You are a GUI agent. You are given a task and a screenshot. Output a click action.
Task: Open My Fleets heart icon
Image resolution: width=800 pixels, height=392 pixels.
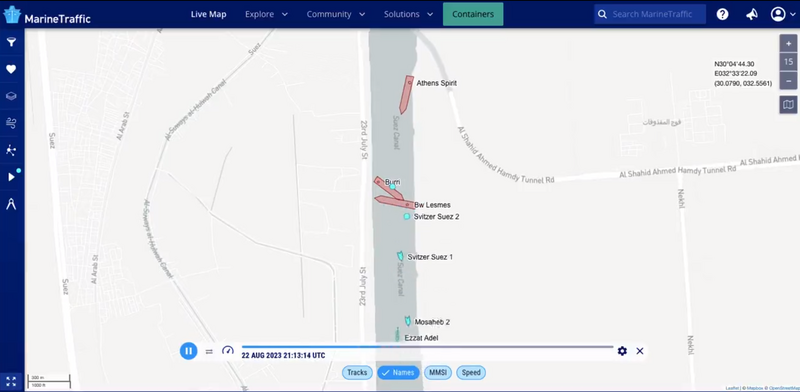11,69
